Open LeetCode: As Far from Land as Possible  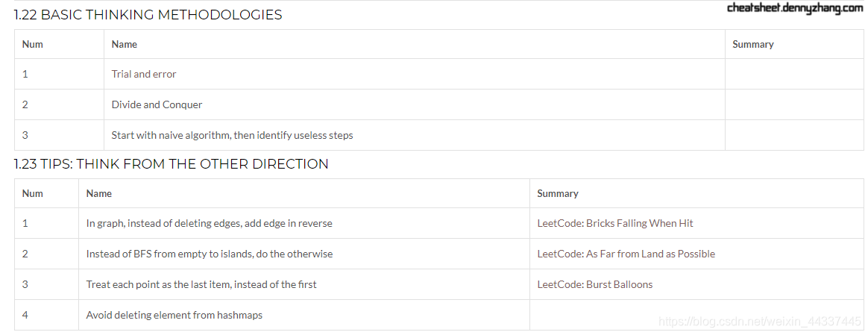pos(626,254)
